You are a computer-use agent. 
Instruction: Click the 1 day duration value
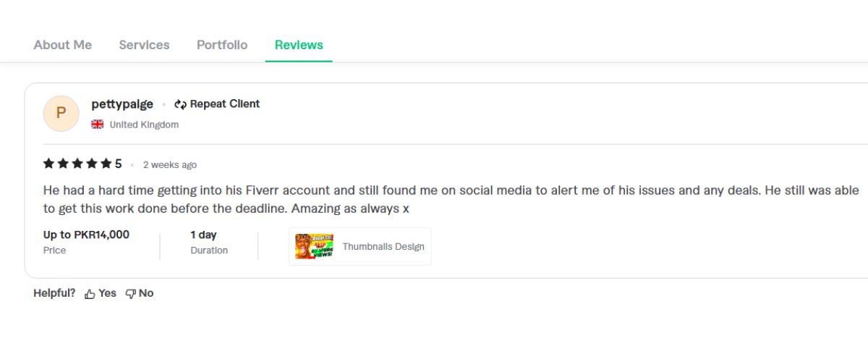pyautogui.click(x=203, y=235)
